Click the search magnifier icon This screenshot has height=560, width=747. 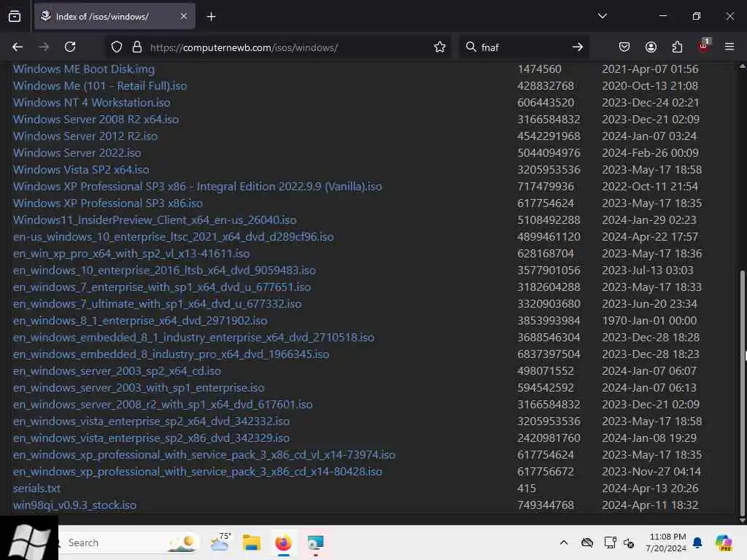[x=471, y=47]
